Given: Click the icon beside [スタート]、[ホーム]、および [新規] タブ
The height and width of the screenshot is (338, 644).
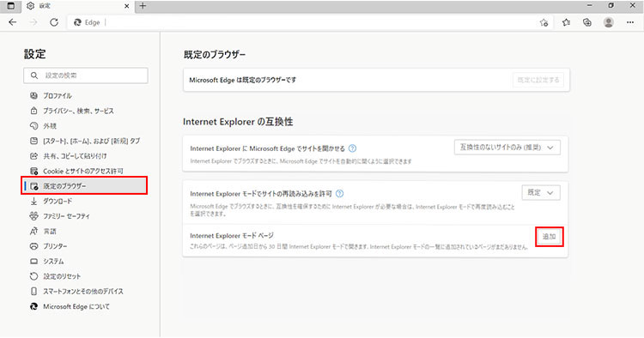Looking at the screenshot, I should [34, 141].
